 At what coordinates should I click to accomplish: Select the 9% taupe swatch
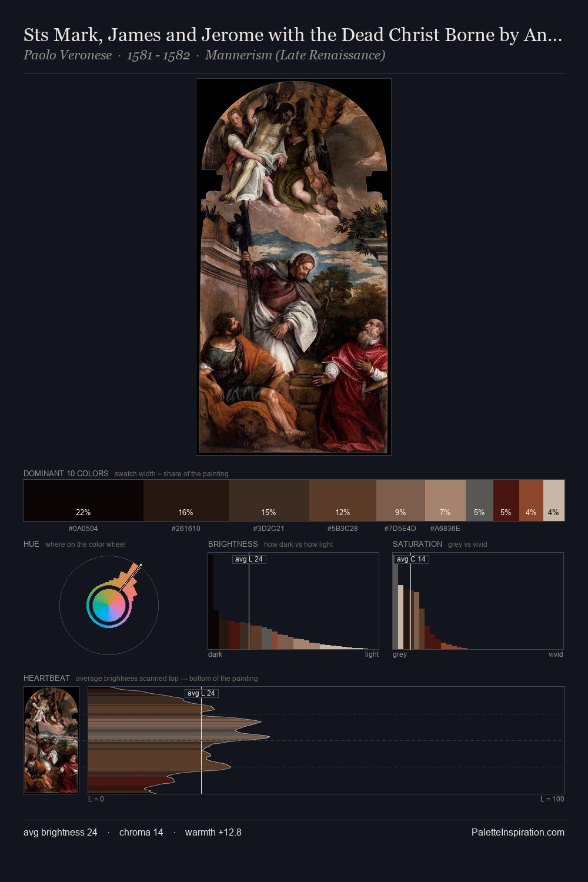click(400, 500)
